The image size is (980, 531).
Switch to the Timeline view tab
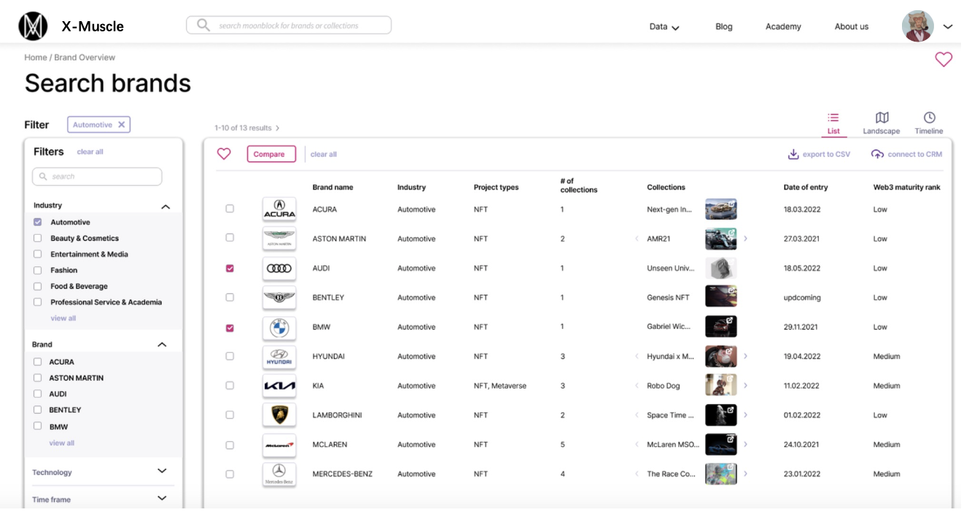tap(929, 123)
